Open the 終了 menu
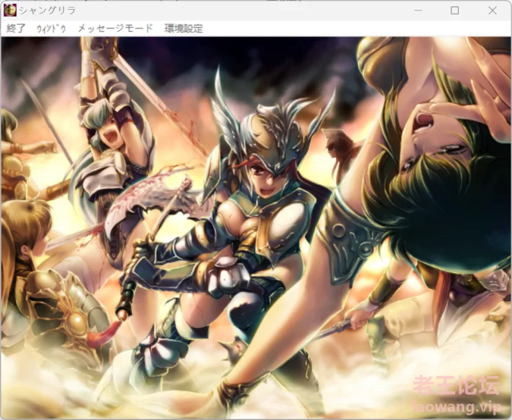The height and width of the screenshot is (420, 512). [x=16, y=28]
